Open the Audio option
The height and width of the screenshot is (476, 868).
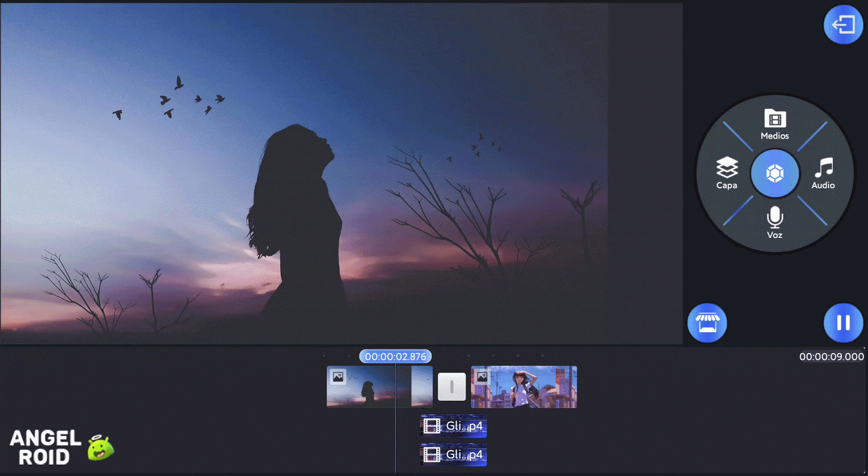(x=823, y=173)
